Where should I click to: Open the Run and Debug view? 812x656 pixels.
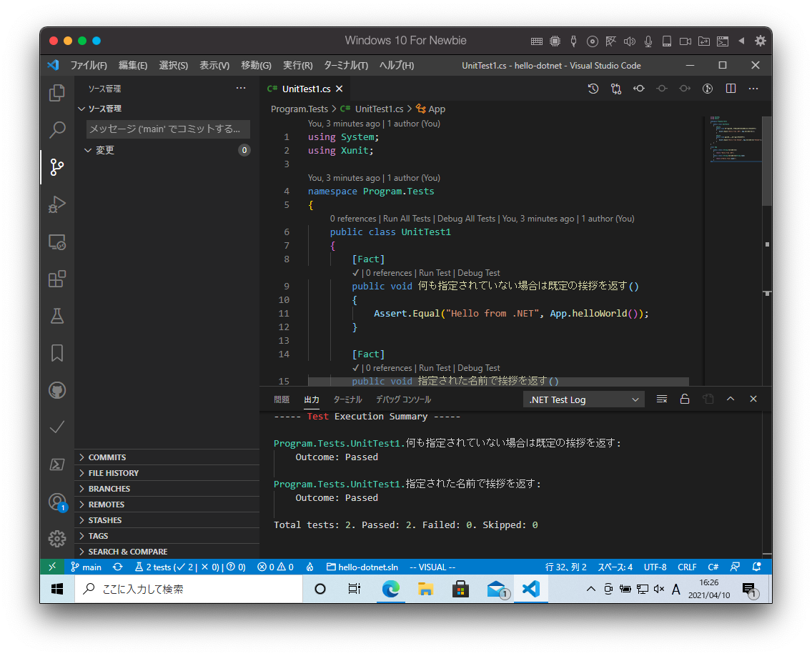[57, 204]
